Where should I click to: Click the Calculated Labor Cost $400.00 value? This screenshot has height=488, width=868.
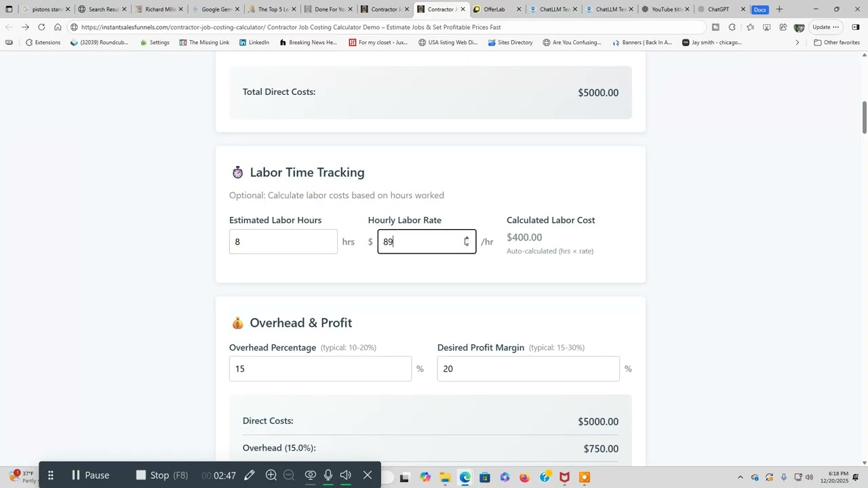pyautogui.click(x=524, y=237)
